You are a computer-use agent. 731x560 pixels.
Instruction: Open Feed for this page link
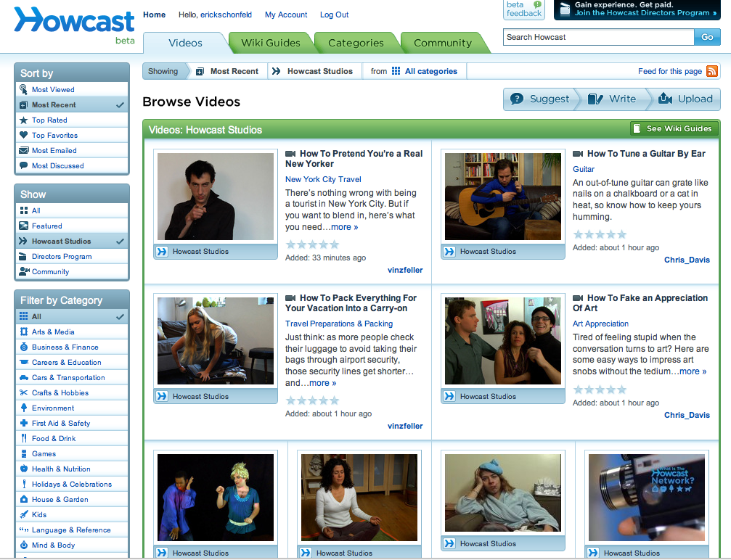669,71
